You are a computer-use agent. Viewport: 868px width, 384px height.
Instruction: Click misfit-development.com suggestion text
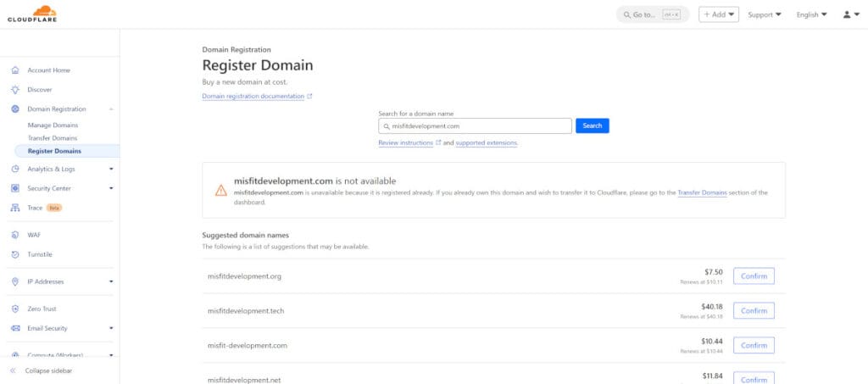coord(248,345)
